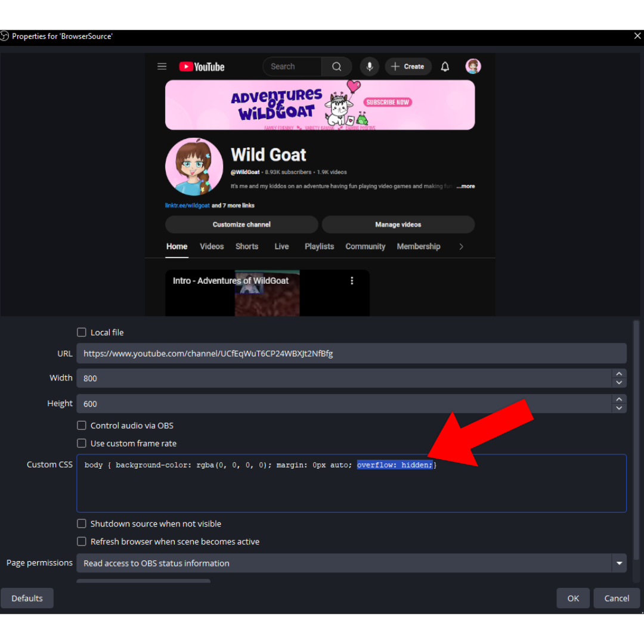The width and height of the screenshot is (644, 644).
Task: Open the Intro video options menu
Action: tap(352, 280)
